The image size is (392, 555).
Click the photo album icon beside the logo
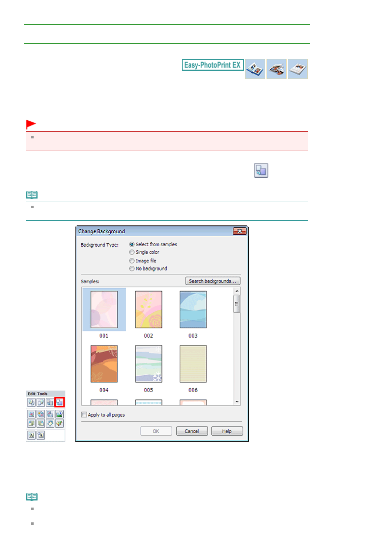click(255, 69)
